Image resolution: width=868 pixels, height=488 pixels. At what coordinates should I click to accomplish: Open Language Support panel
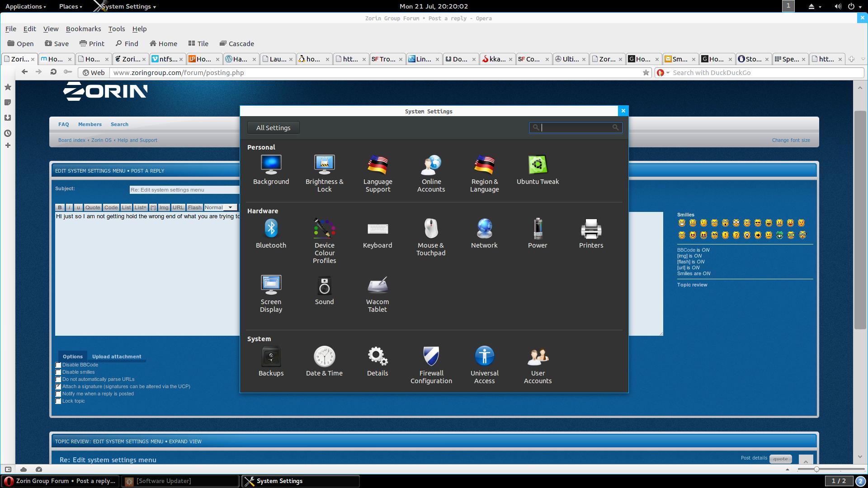pyautogui.click(x=377, y=174)
